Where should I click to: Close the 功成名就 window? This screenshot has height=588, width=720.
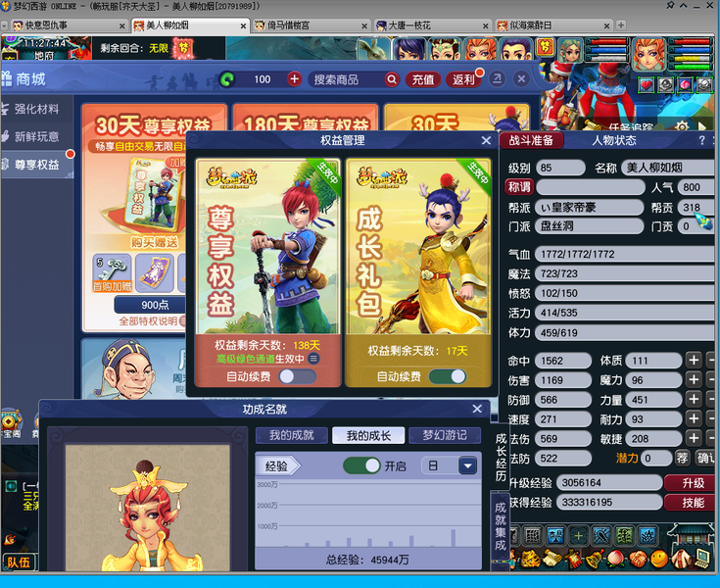click(x=477, y=409)
